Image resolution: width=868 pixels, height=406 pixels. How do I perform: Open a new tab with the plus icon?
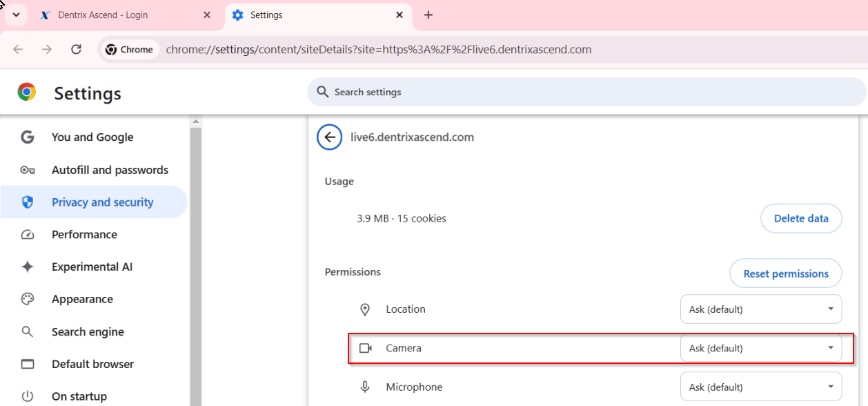tap(428, 14)
